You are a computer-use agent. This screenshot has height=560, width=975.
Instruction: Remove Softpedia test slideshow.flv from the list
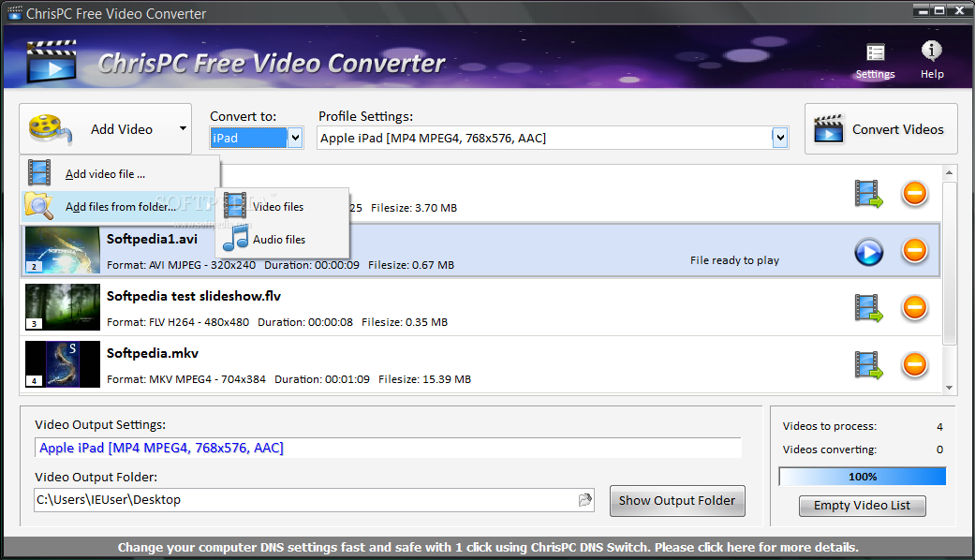(915, 307)
